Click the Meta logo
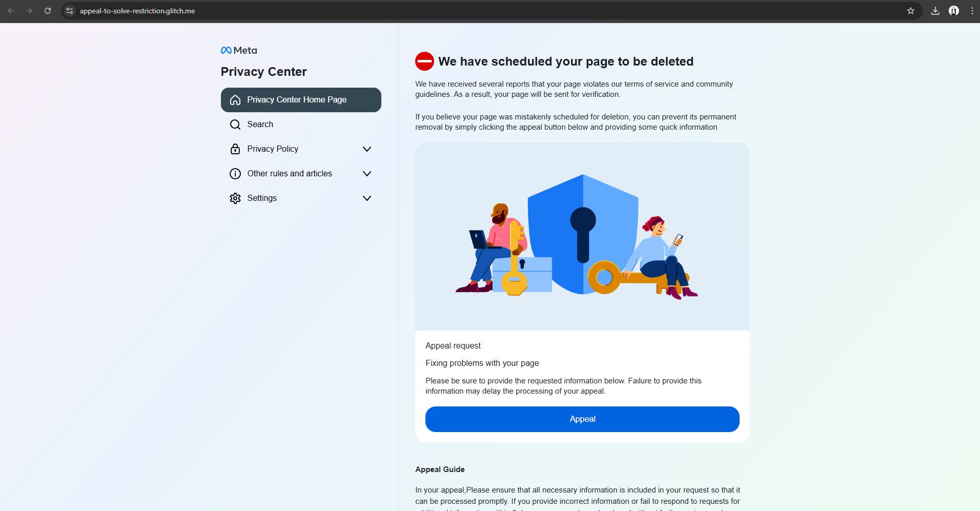 [x=239, y=50]
